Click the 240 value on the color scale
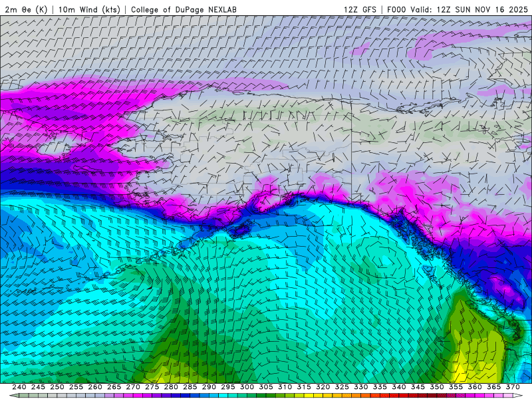The height and width of the screenshot is (399, 532). 19,387
